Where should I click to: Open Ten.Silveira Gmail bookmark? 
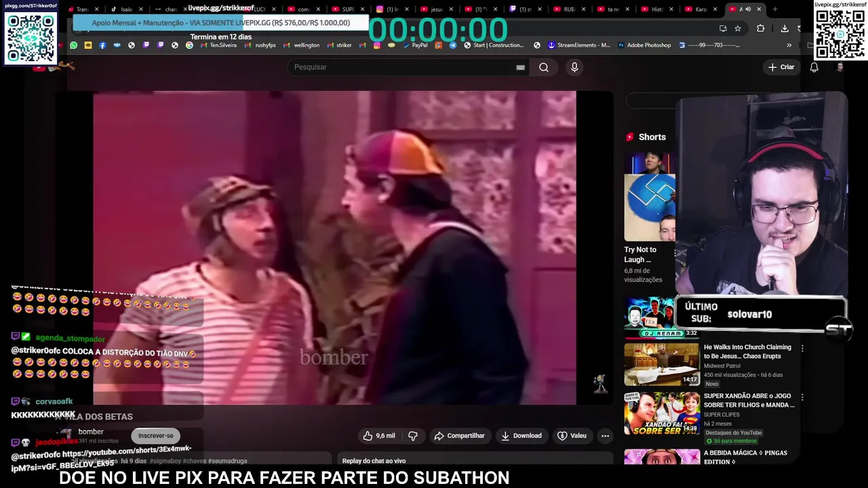(x=218, y=45)
